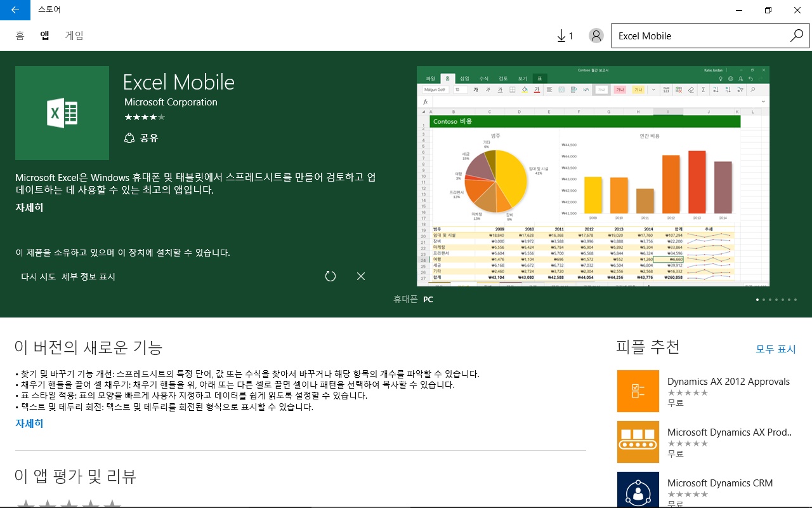Restore down the 스토어 window
812x508 pixels.
(x=768, y=10)
